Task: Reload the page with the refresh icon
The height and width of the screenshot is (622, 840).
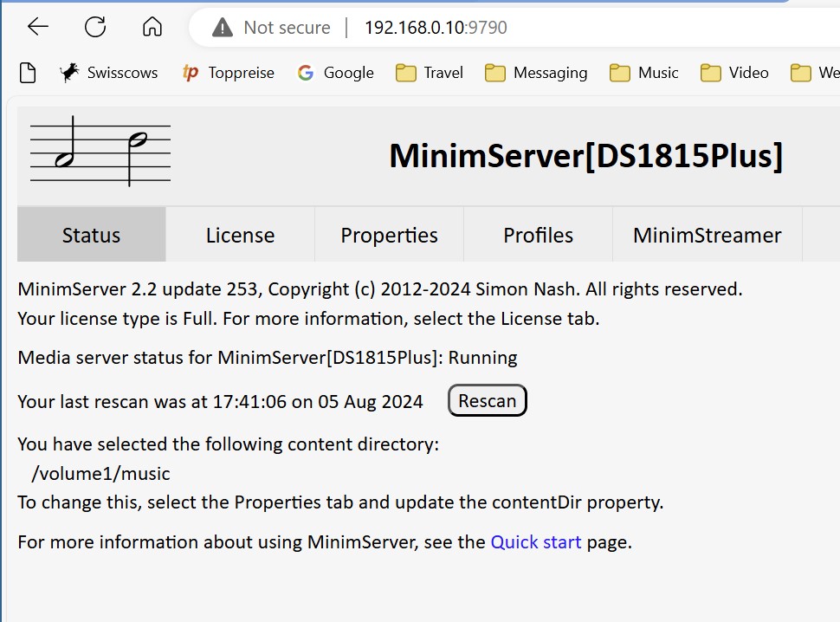Action: [95, 26]
